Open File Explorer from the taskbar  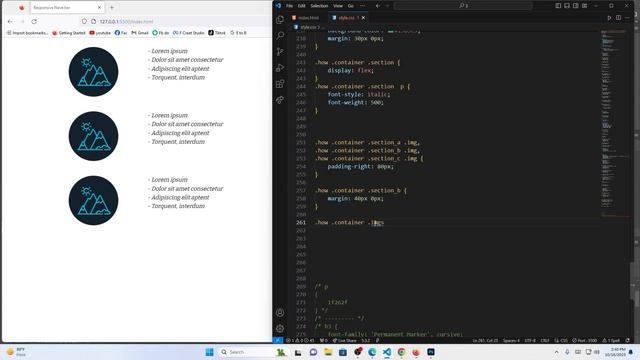pyautogui.click(x=328, y=352)
